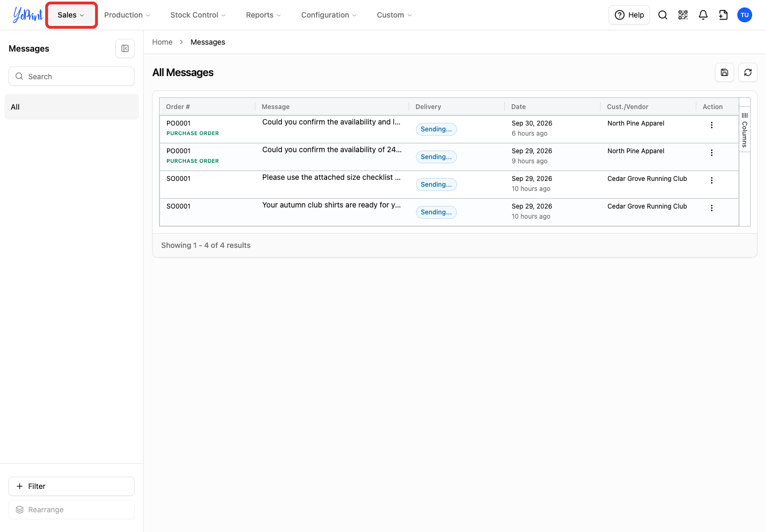Click Sending status of '6 hours ago' message
The image size is (766, 532).
[436, 129]
